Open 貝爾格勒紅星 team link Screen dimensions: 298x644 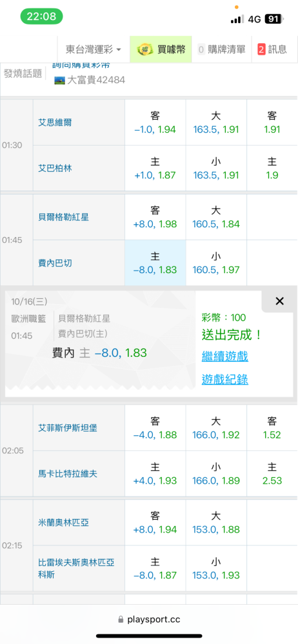click(x=63, y=217)
